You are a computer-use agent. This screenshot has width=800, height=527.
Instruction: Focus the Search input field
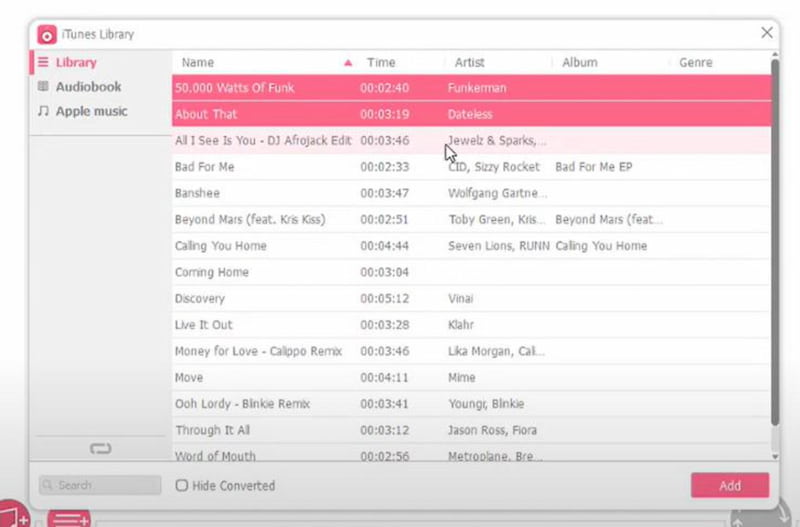[x=100, y=485]
